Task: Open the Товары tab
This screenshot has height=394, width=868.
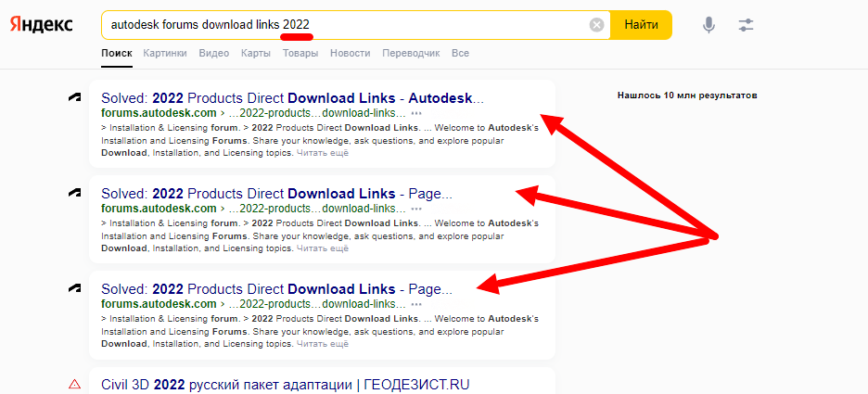Action: [x=300, y=54]
